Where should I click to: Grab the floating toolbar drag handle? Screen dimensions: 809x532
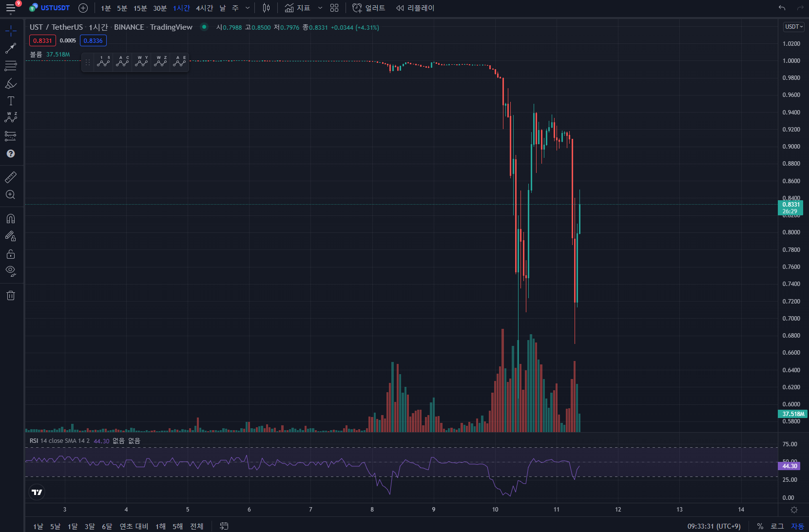(x=88, y=62)
